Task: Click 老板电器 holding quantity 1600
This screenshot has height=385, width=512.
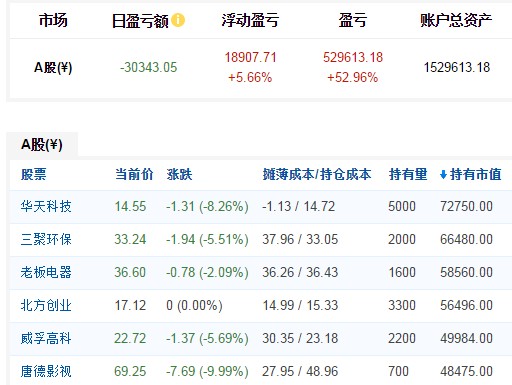Action: (x=402, y=272)
